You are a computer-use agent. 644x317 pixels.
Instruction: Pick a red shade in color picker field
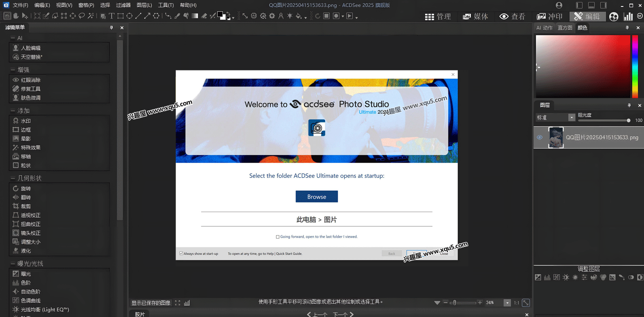pos(583,66)
